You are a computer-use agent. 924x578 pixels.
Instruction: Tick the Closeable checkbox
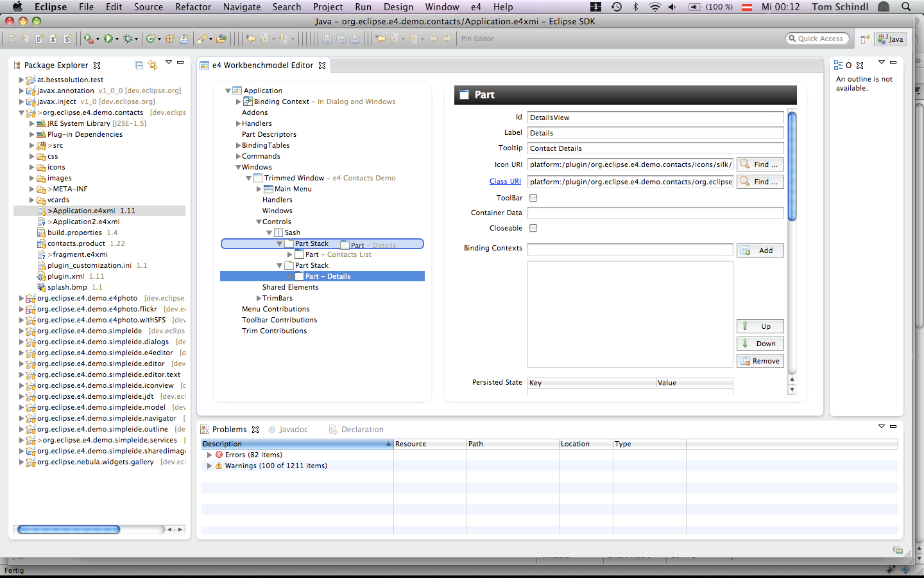(533, 228)
